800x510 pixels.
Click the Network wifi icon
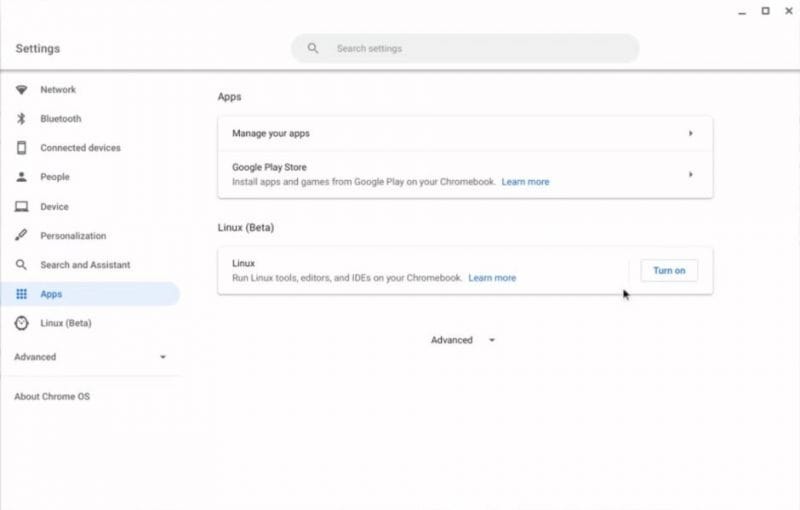pyautogui.click(x=21, y=90)
